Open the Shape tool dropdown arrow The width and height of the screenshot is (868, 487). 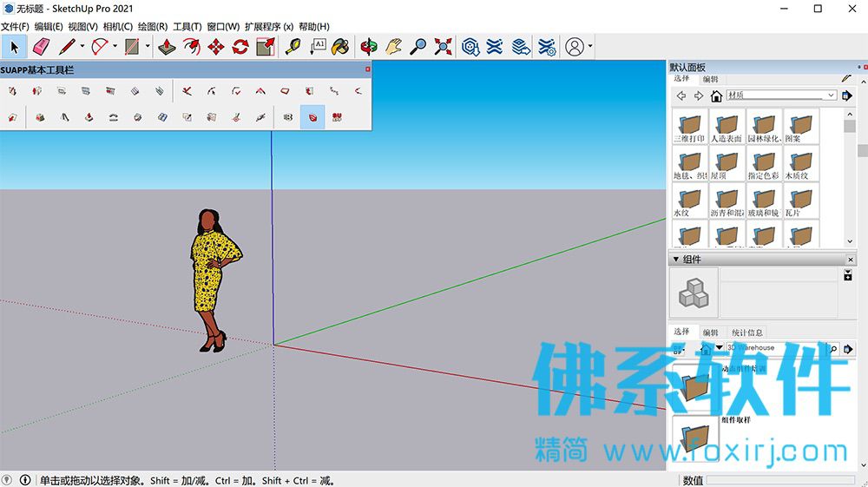click(148, 47)
